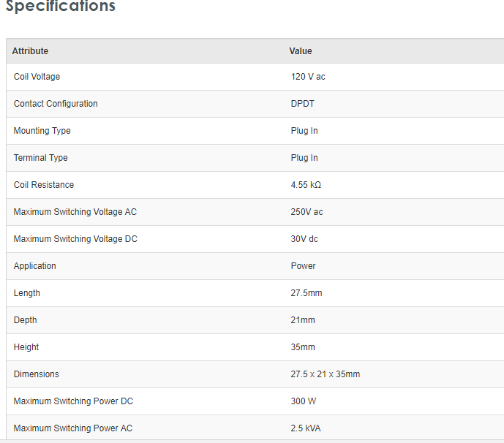Click the 30V dc value
Screen dimensions: 504x443
[304, 239]
